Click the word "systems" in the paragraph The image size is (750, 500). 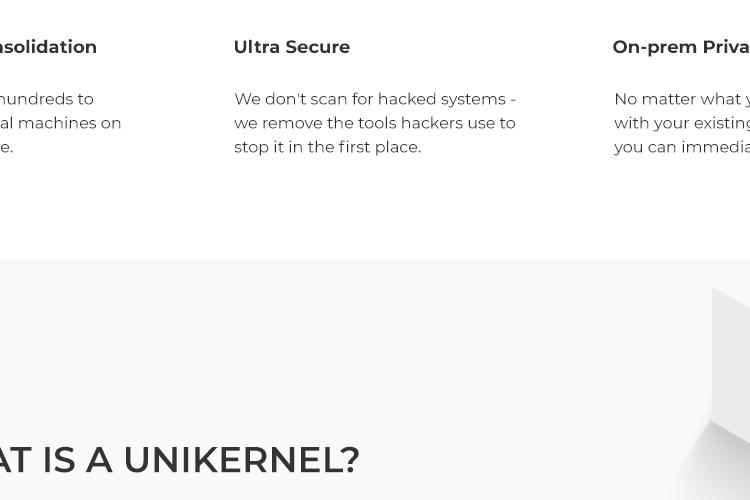(x=473, y=100)
